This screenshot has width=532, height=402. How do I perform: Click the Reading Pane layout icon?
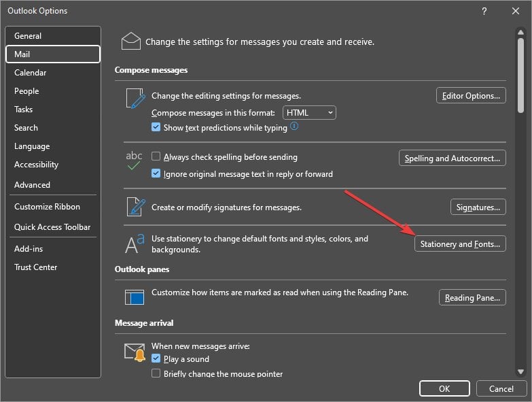pos(135,297)
